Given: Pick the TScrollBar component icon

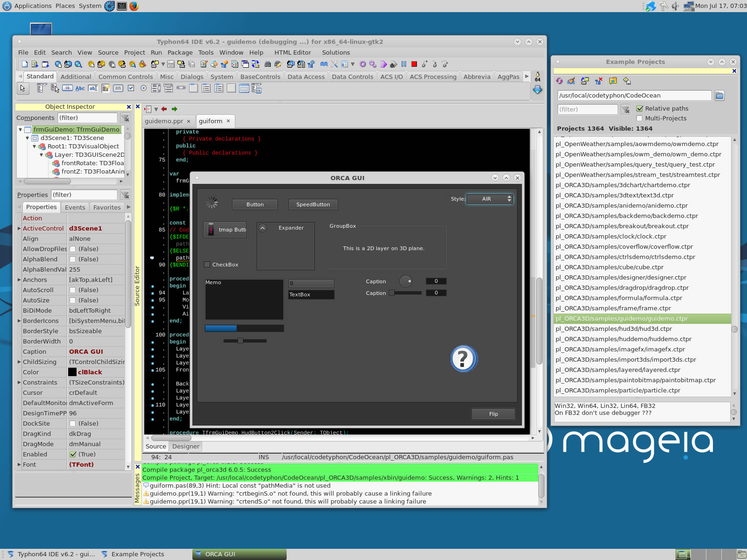Looking at the screenshot, I should point(181,88).
